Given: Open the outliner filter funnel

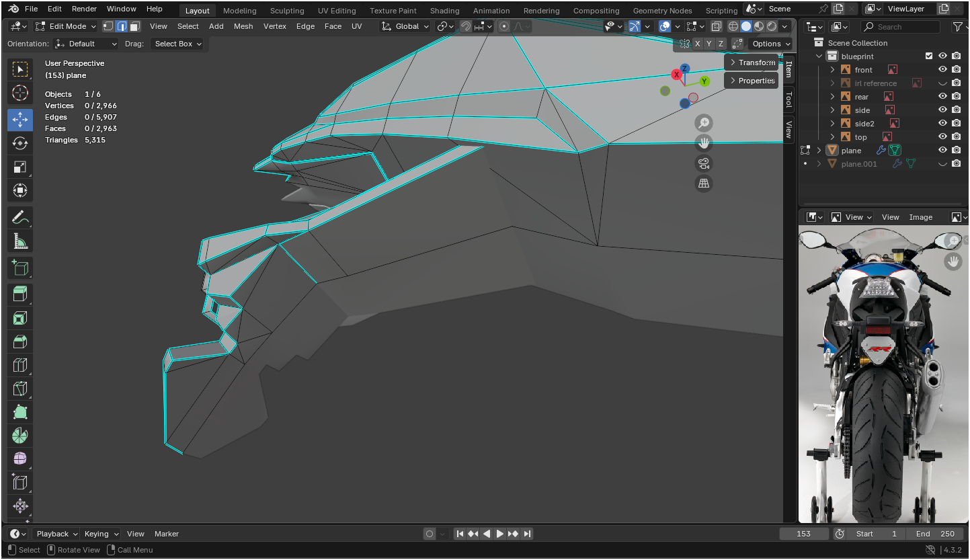Looking at the screenshot, I should coord(958,27).
